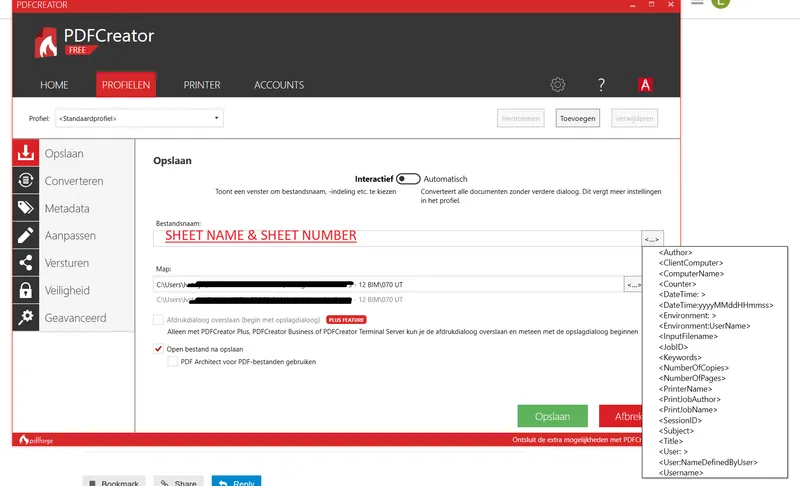Click the Opslaan download icon in sidebar
This screenshot has height=486, width=800.
pos(26,152)
